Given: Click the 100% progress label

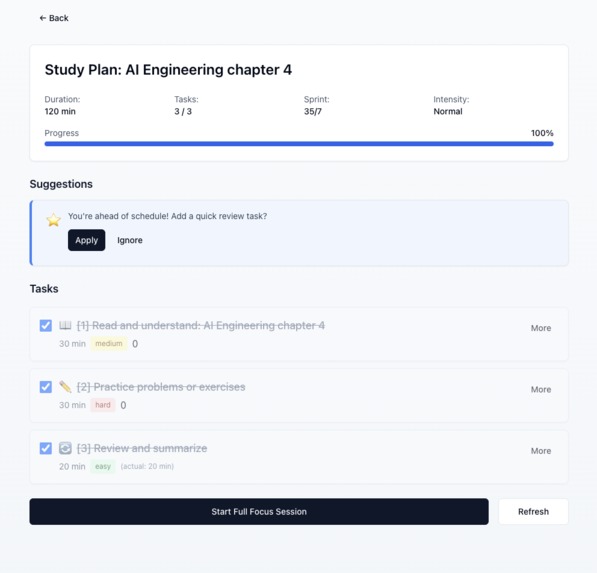Looking at the screenshot, I should [x=542, y=133].
